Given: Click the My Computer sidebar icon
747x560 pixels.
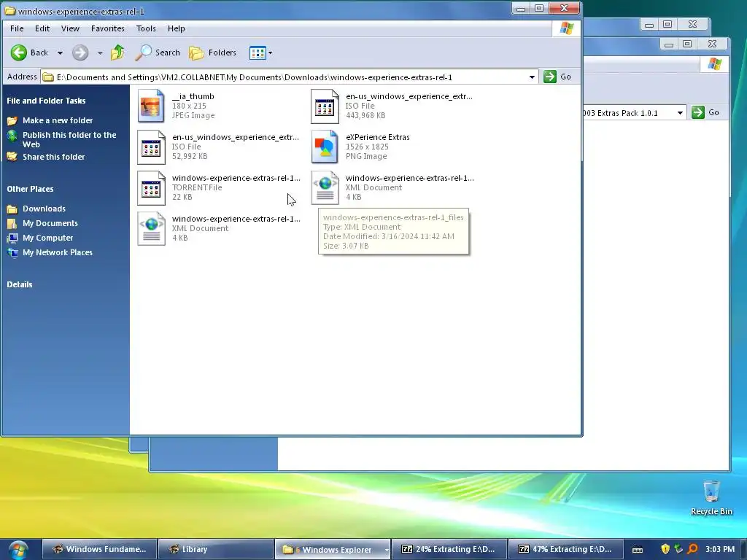Looking at the screenshot, I should 12,238.
